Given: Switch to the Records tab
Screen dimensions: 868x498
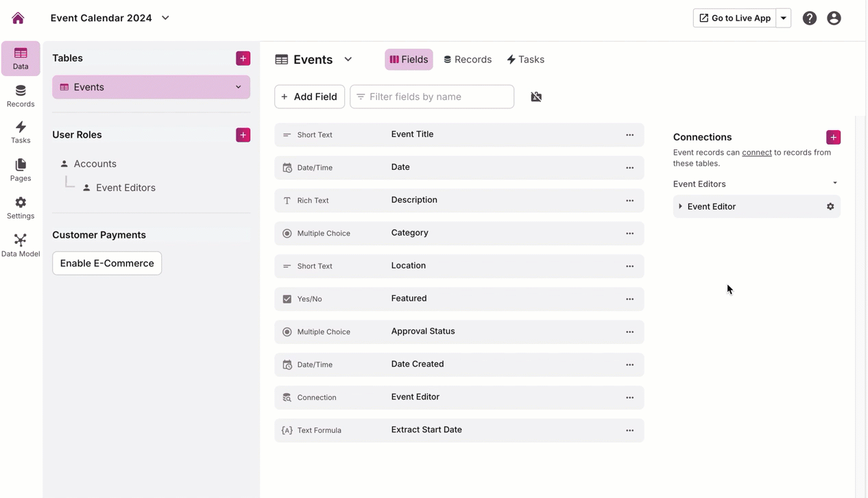Looking at the screenshot, I should click(468, 60).
